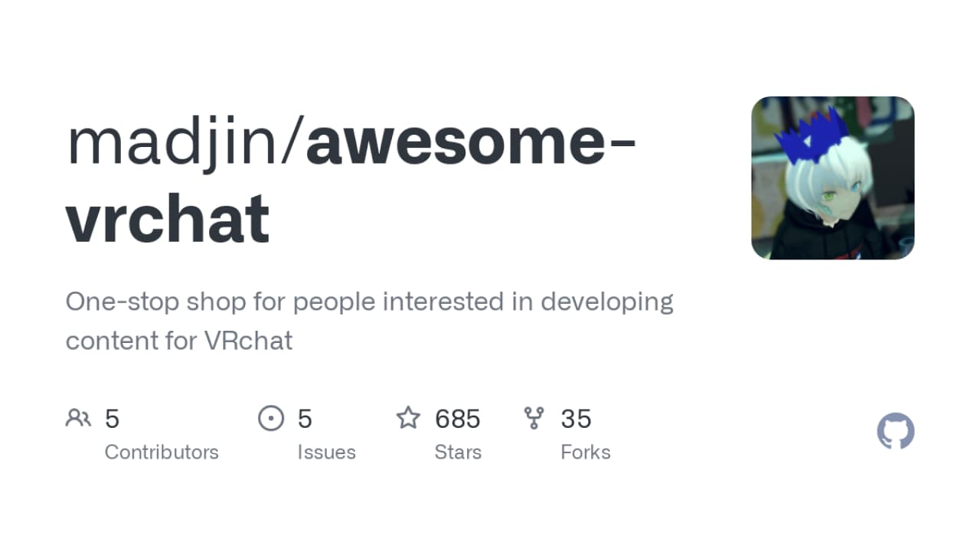
Task: Select the madjin owner name
Action: pyautogui.click(x=172, y=143)
